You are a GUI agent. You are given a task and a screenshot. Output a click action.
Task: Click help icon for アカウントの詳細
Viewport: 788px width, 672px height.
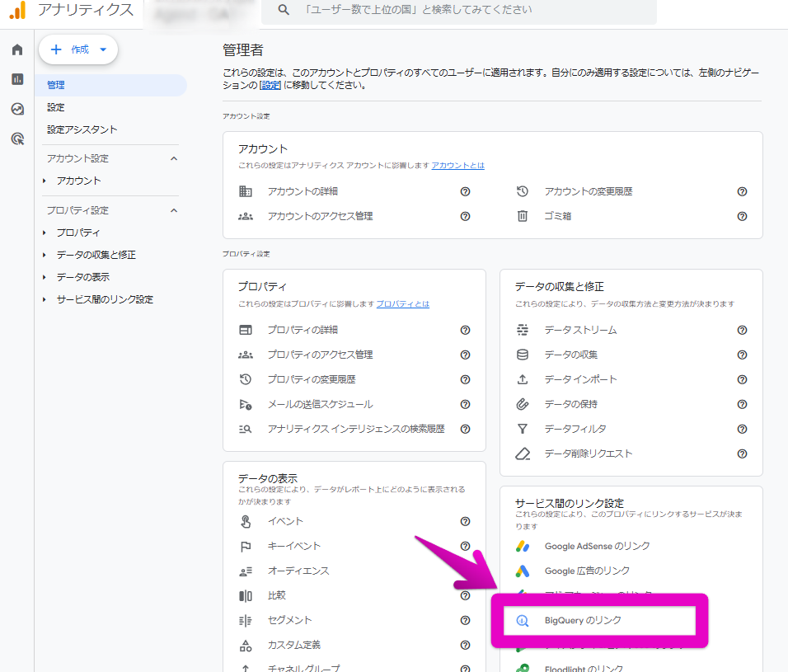(x=466, y=191)
